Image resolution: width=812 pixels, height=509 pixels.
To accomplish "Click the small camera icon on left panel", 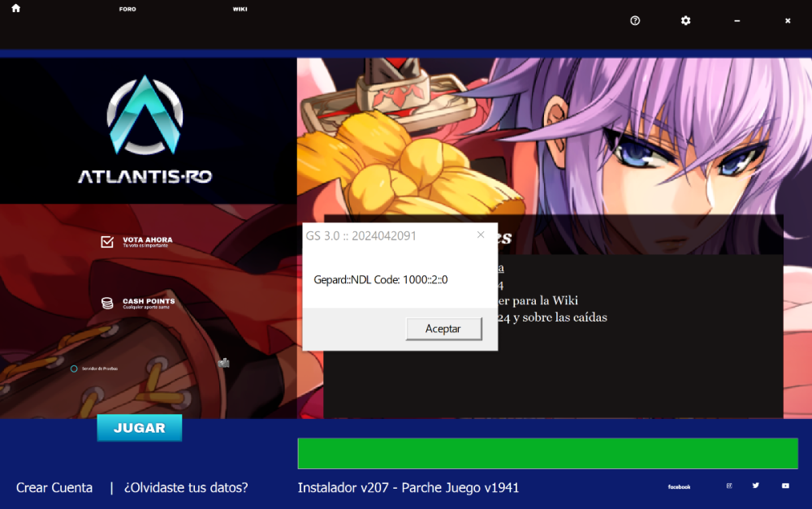I will coord(223,363).
